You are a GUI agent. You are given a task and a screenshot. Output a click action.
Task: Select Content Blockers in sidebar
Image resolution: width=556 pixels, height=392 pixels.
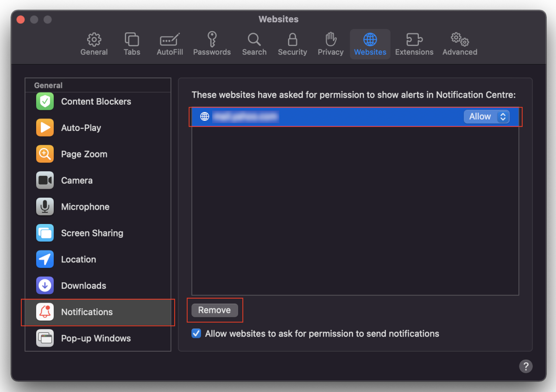coord(96,101)
